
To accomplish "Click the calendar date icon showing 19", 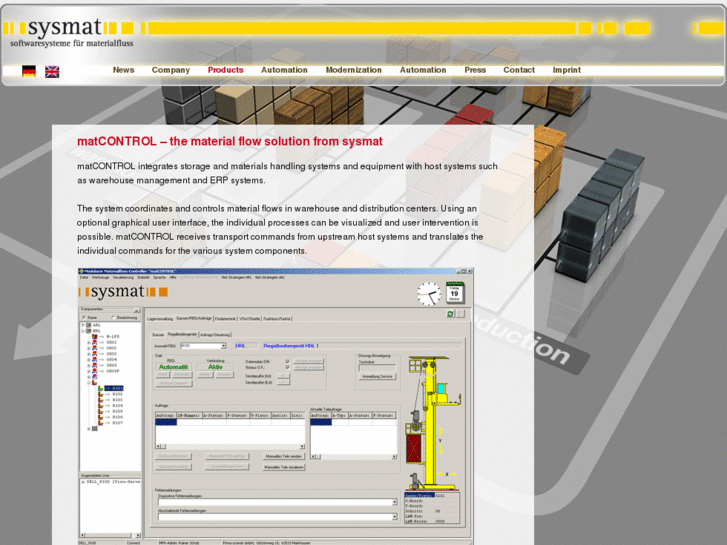I will pyautogui.click(x=455, y=293).
